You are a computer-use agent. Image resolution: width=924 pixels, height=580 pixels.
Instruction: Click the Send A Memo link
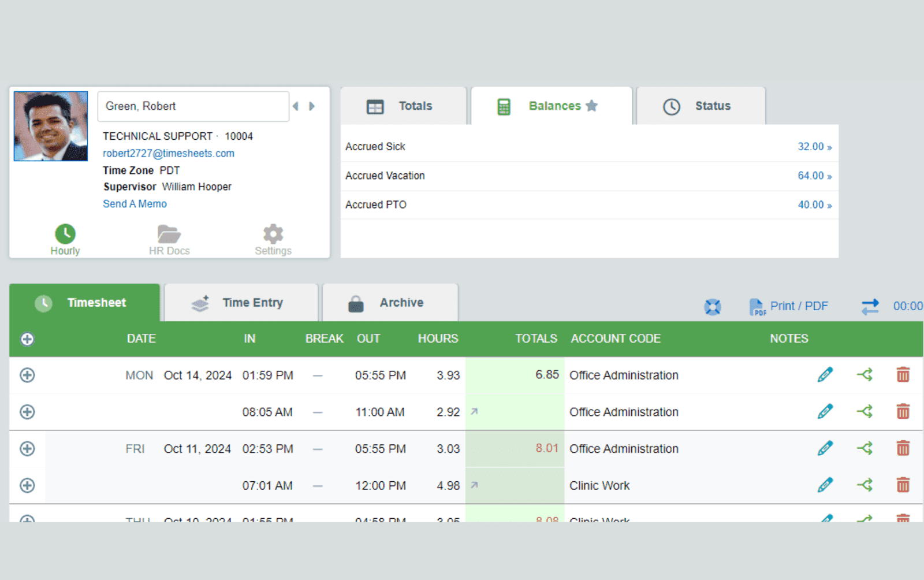click(x=135, y=203)
